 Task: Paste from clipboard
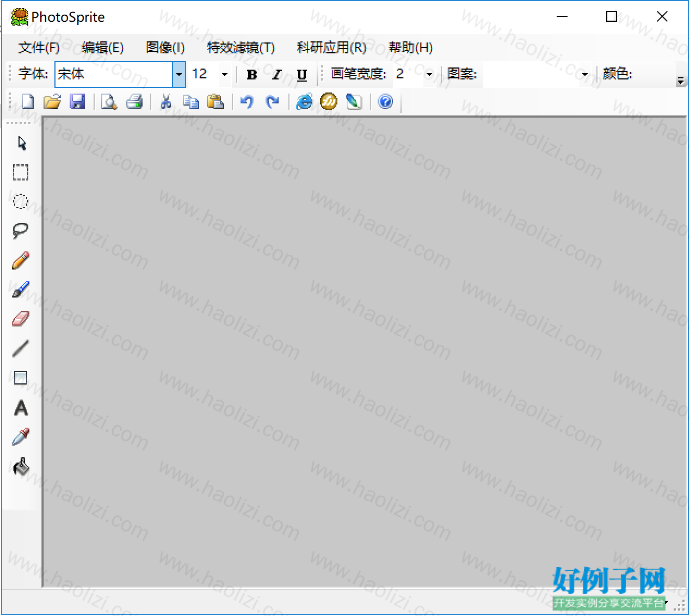click(215, 102)
